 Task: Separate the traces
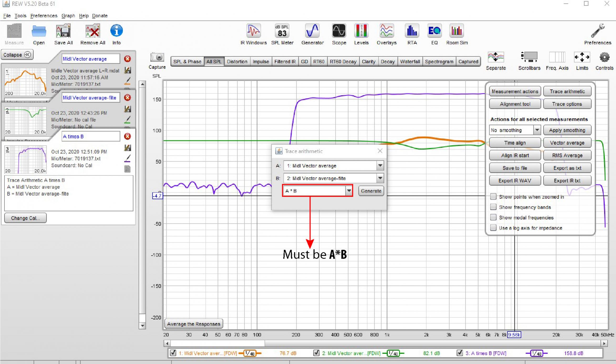(496, 61)
